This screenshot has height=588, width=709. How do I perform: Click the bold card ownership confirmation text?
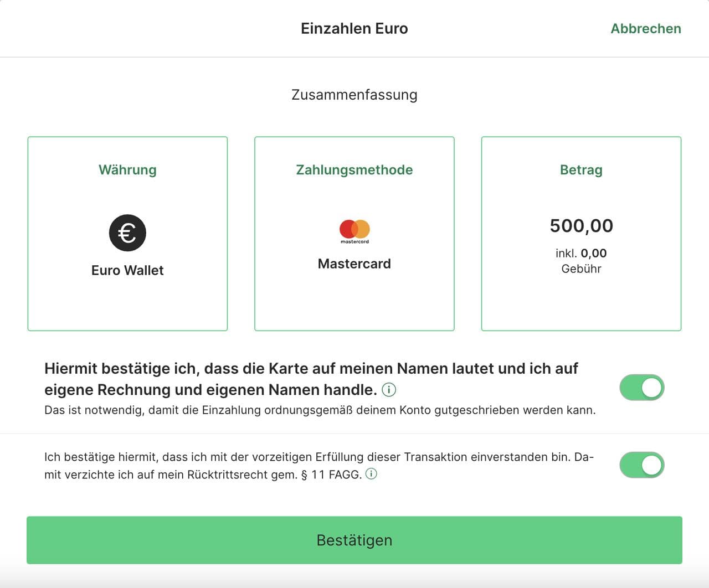[x=310, y=369]
